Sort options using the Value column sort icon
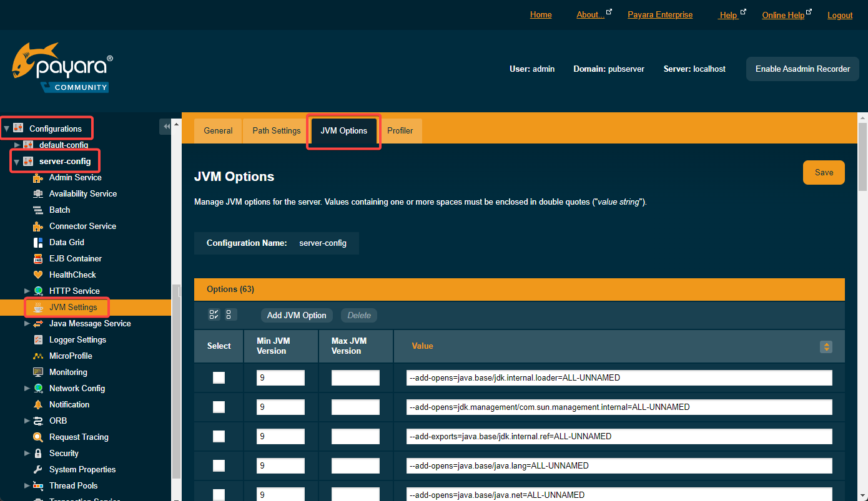 point(826,346)
